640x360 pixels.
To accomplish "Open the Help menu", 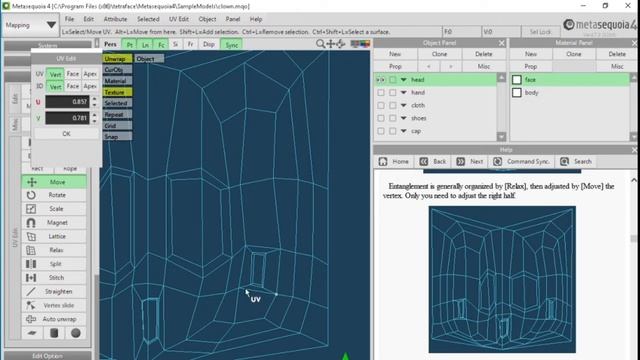I will (256, 19).
